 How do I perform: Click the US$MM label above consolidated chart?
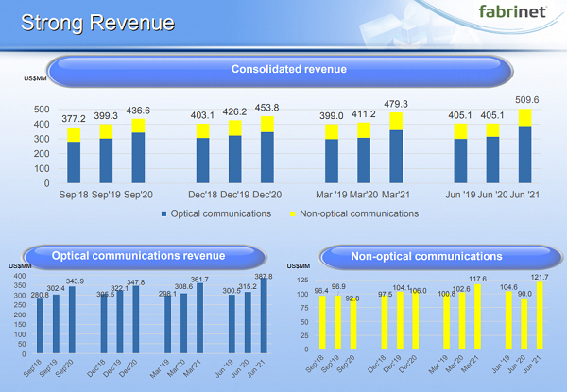tap(35, 90)
